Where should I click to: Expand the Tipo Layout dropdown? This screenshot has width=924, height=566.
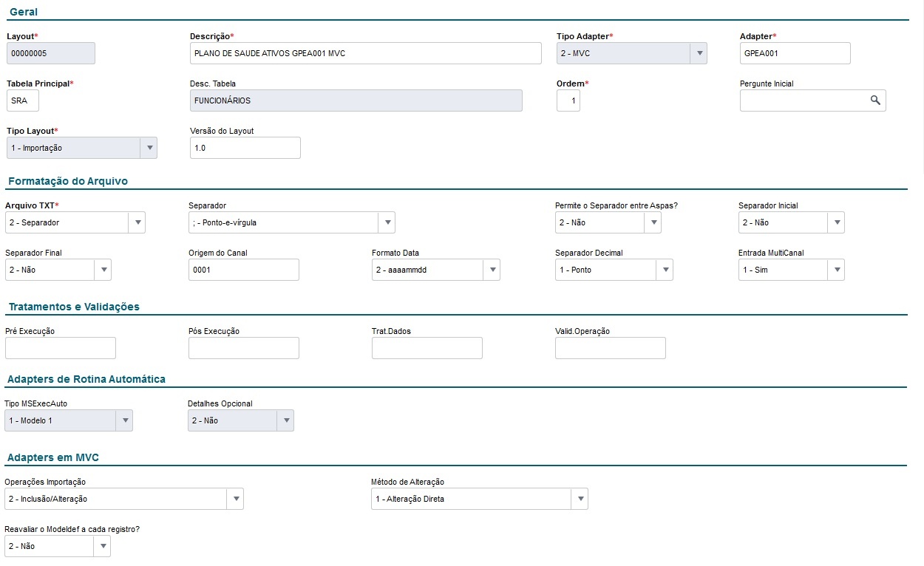(148, 148)
